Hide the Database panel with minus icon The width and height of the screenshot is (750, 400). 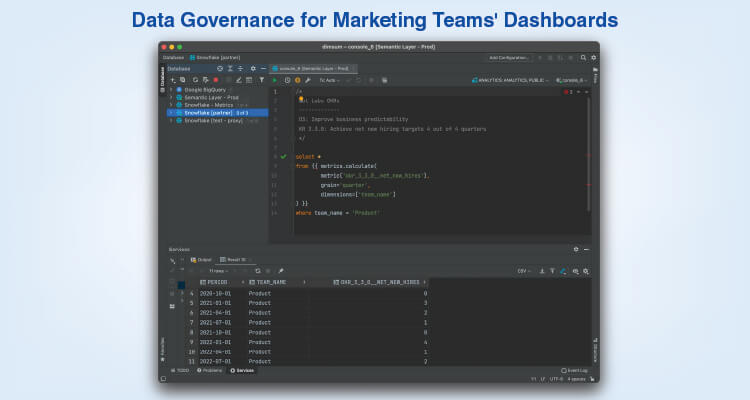pyautogui.click(x=263, y=69)
